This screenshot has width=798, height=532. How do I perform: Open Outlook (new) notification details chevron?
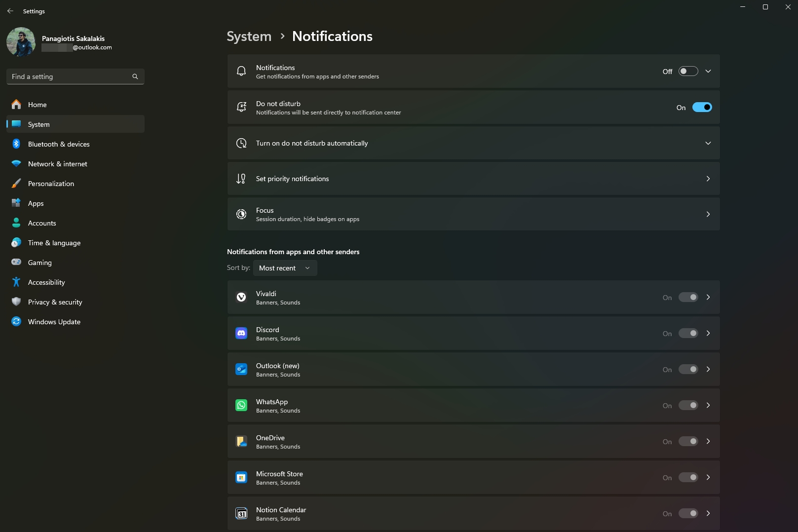[708, 369]
